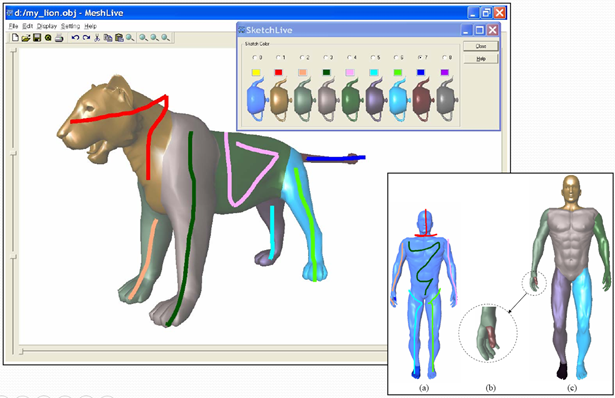Open the Setting menu
The image size is (615, 398).
pyautogui.click(x=70, y=26)
